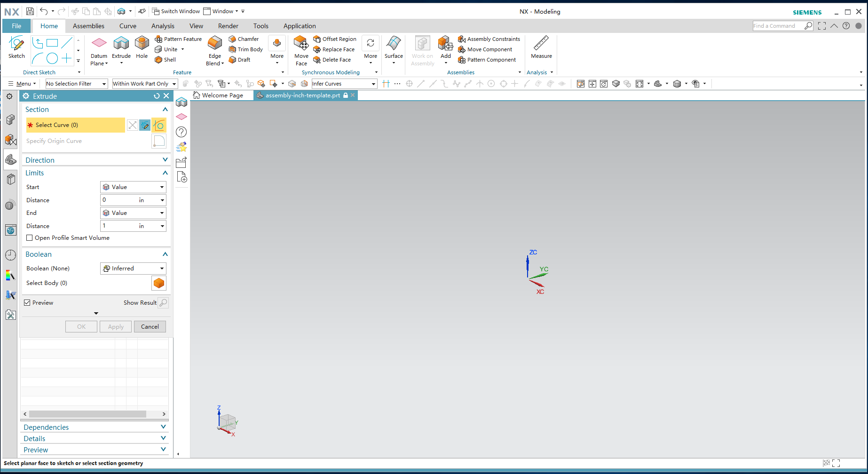Image resolution: width=868 pixels, height=474 pixels.
Task: Choose the Hole feature tool
Action: click(x=142, y=47)
